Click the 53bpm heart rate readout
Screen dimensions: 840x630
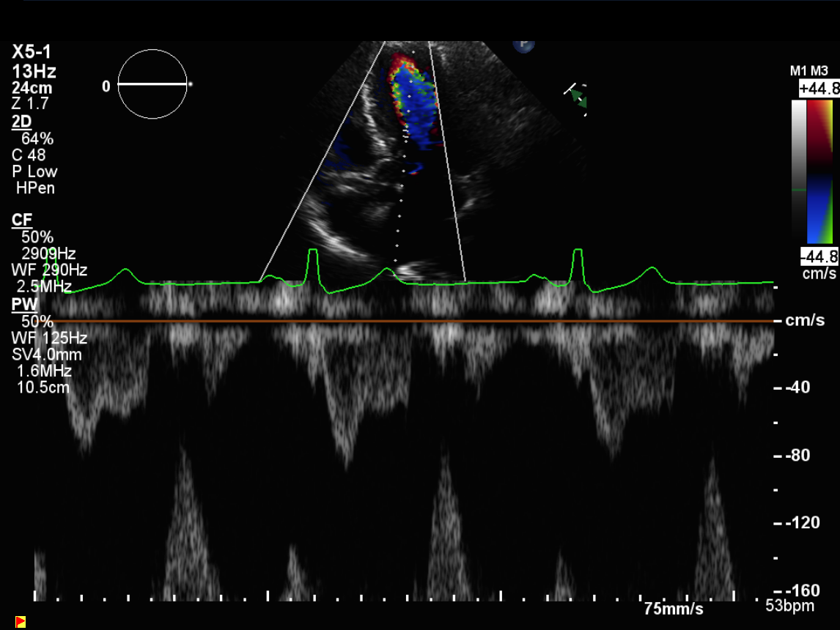click(x=789, y=607)
